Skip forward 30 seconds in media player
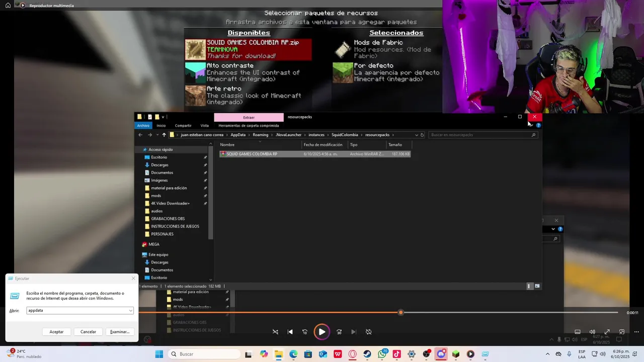 339,332
